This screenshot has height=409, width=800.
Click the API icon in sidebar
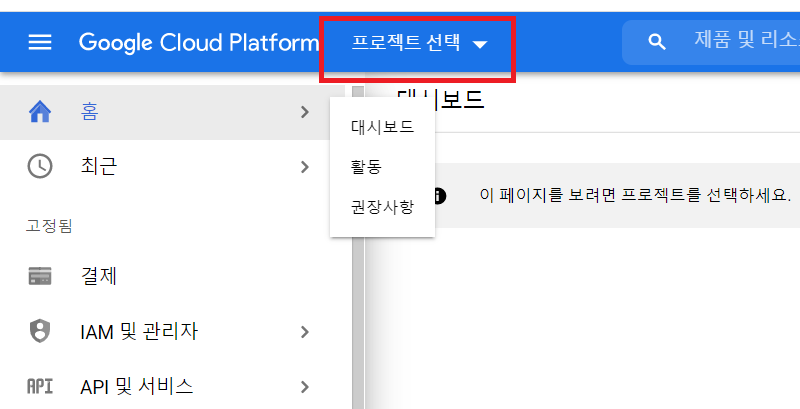(40, 386)
